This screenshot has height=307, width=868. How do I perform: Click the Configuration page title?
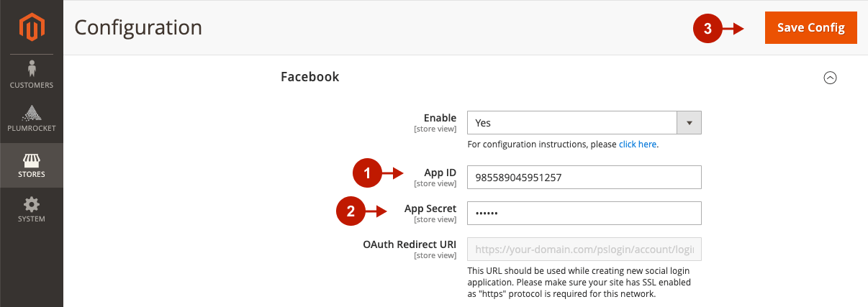click(x=138, y=27)
